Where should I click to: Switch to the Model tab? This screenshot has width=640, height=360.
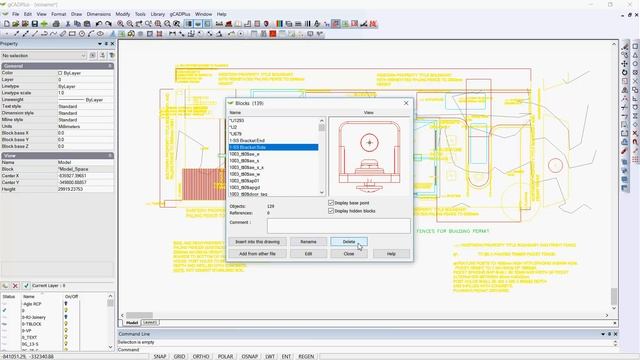[131, 322]
